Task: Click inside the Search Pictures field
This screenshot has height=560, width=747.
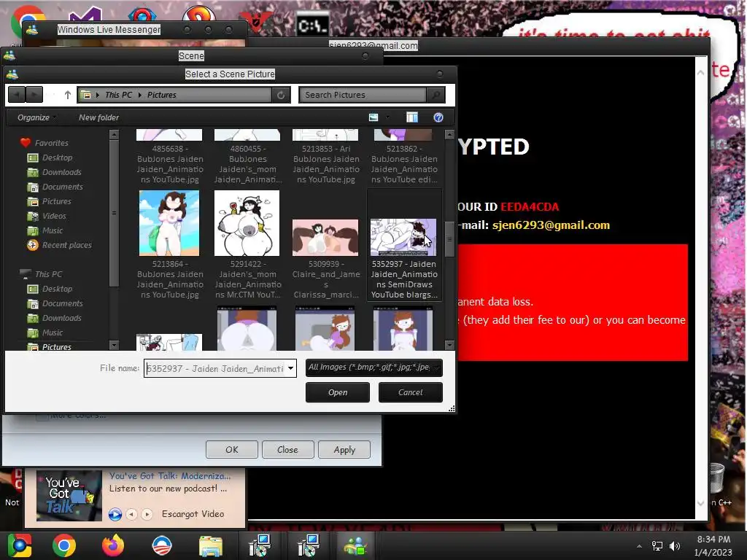Action: (363, 95)
